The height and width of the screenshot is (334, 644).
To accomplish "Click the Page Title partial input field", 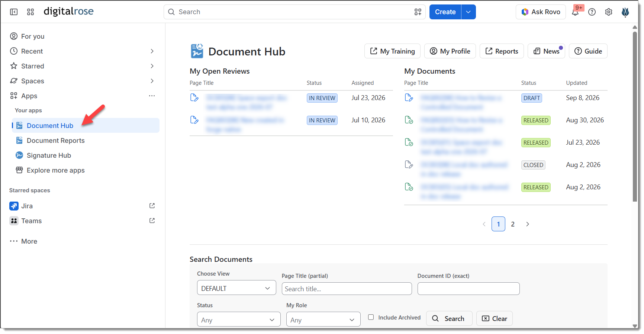I will tap(347, 289).
